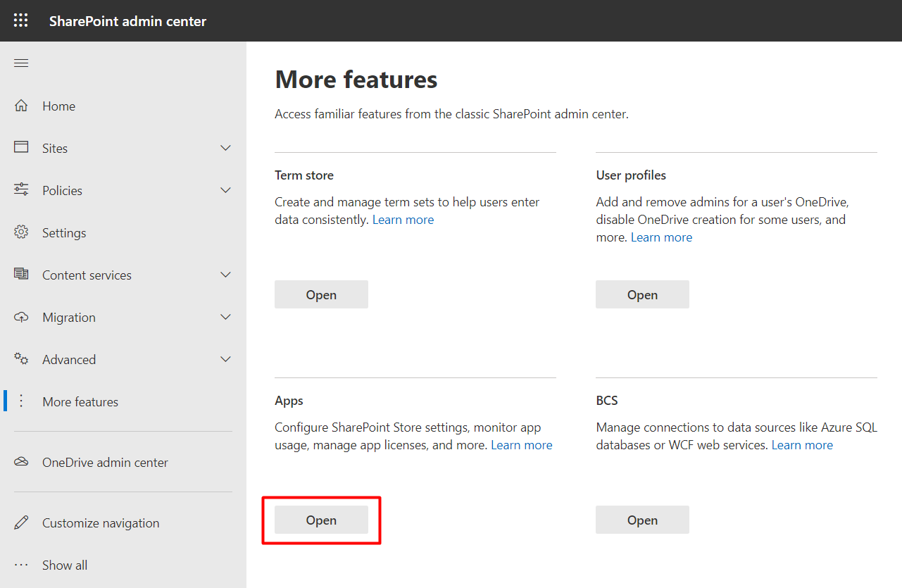Go to Home in the sidebar
Image resolution: width=902 pixels, height=588 pixels.
tap(58, 106)
